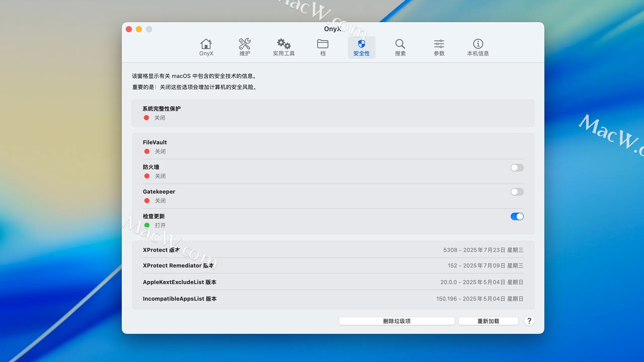Click XProtect Remediator 版本 label

pyautogui.click(x=178, y=265)
